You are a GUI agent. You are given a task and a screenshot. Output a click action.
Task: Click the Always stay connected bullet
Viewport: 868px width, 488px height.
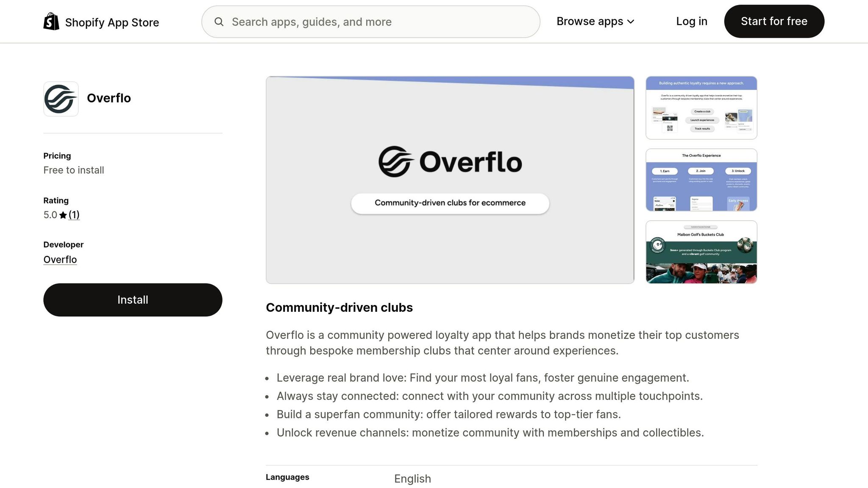point(490,396)
